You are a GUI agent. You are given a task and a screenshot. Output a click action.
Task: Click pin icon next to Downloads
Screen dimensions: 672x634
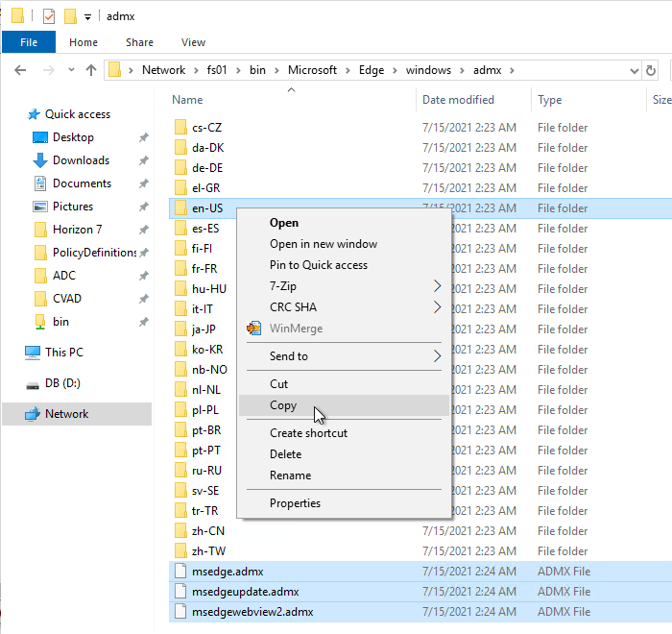coord(144,160)
